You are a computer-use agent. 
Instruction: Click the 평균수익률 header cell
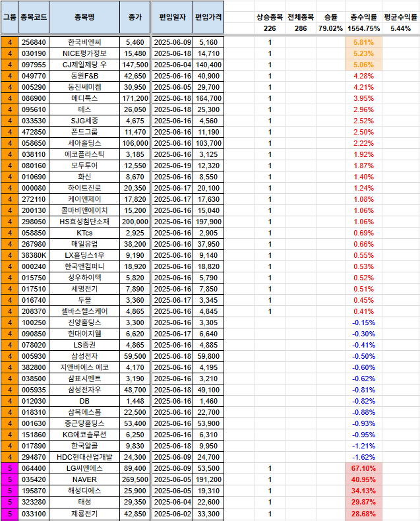[401, 17]
